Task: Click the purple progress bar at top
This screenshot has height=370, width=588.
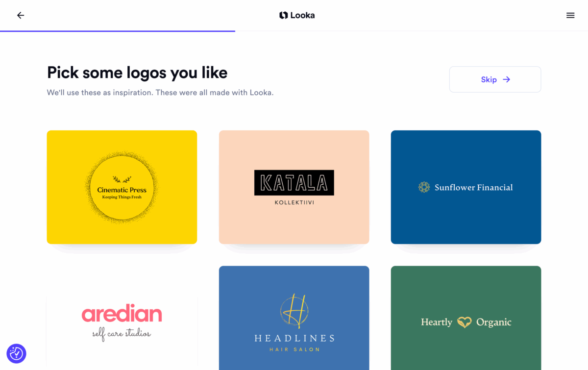Action: pyautogui.click(x=118, y=31)
